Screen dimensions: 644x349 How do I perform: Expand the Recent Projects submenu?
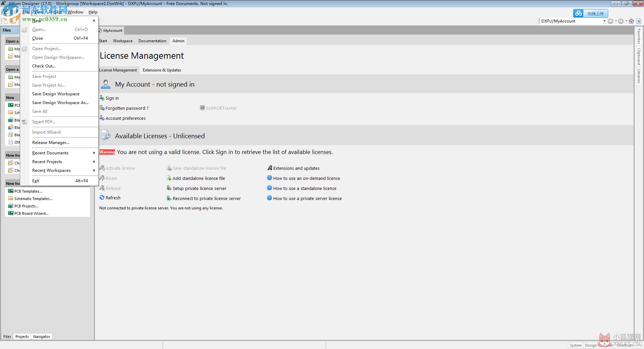tap(94, 161)
